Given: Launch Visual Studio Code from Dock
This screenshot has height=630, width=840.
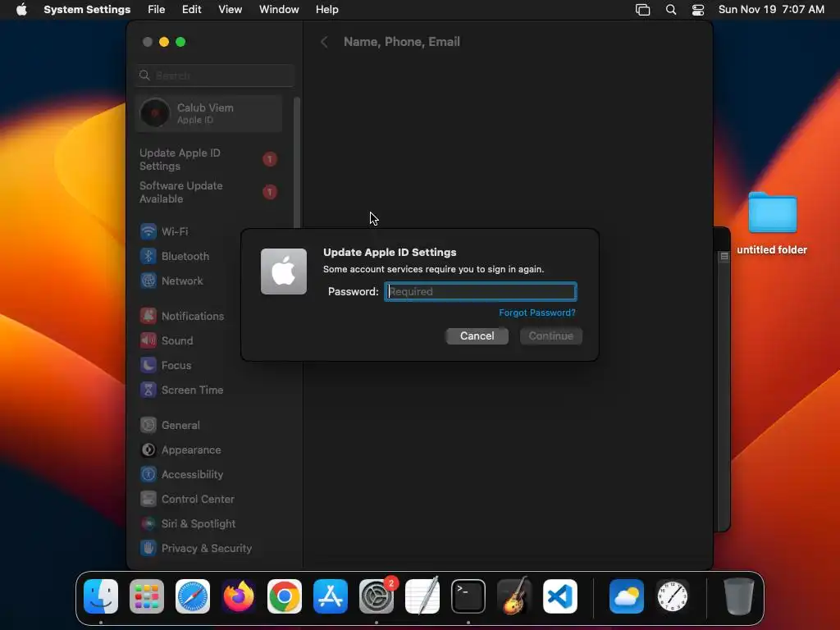Looking at the screenshot, I should click(559, 596).
